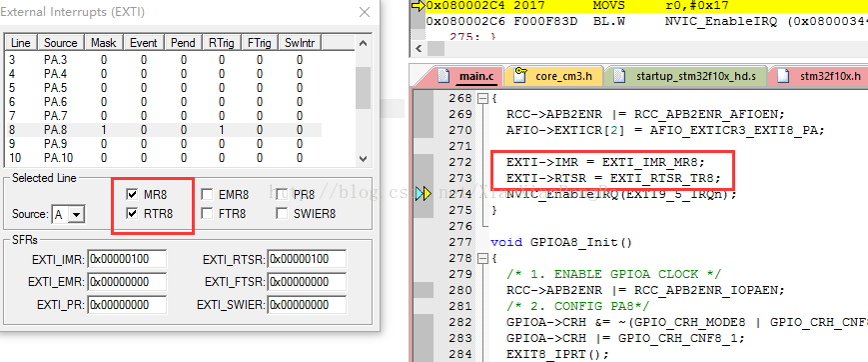This screenshot has width=868, height=362.
Task: Click the core_cm3.h tab key icon
Action: (520, 75)
